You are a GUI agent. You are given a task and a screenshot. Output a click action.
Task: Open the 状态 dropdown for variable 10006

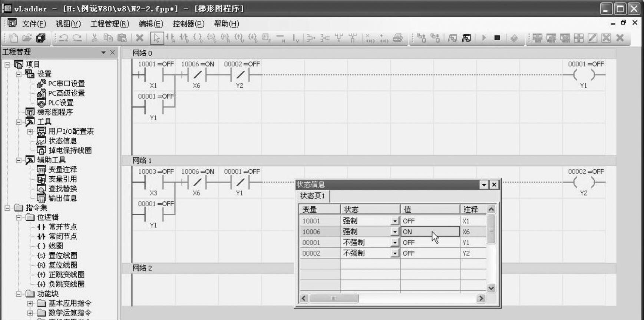[395, 232]
